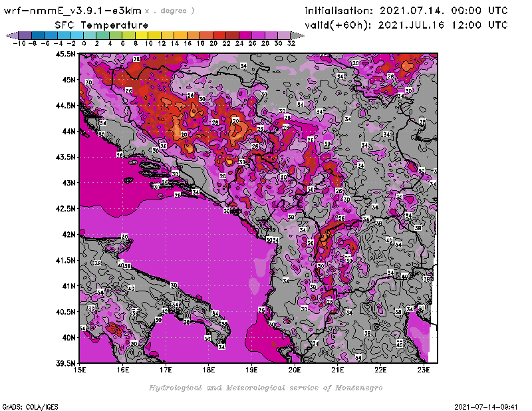This screenshot has width=532, height=411.
Task: Click the '21E' longitude label
Action: pos(338,370)
